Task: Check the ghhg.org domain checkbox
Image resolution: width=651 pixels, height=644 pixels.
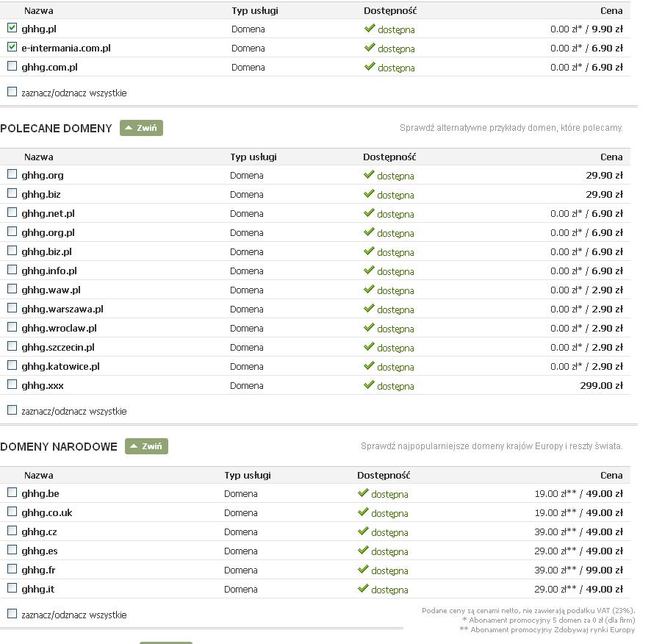Action: pyautogui.click(x=12, y=174)
